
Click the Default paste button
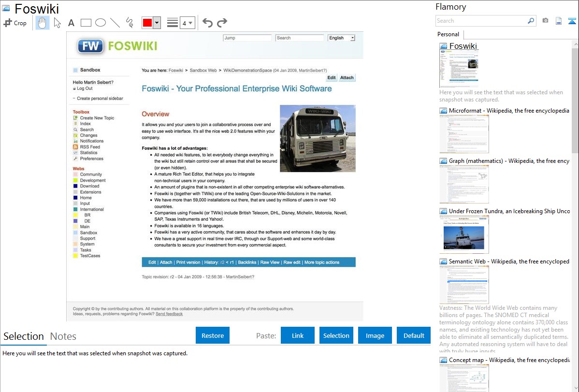[414, 335]
